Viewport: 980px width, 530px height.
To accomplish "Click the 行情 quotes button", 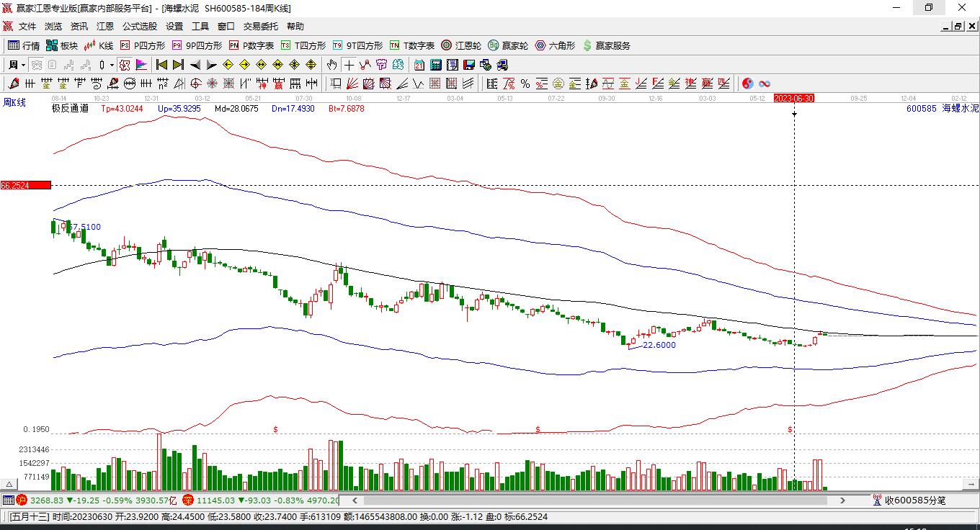I will point(24,45).
